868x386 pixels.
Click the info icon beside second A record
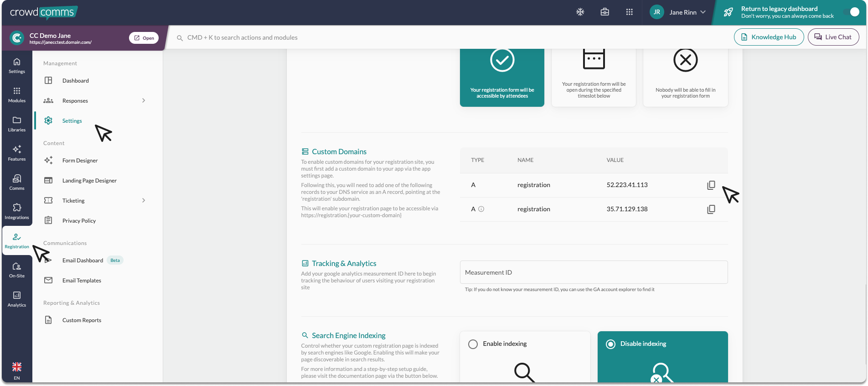481,209
